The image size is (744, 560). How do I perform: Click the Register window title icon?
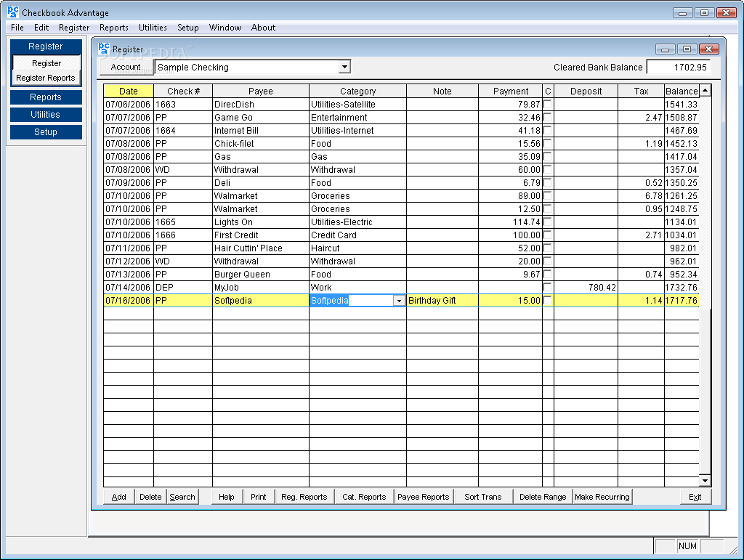click(x=103, y=49)
